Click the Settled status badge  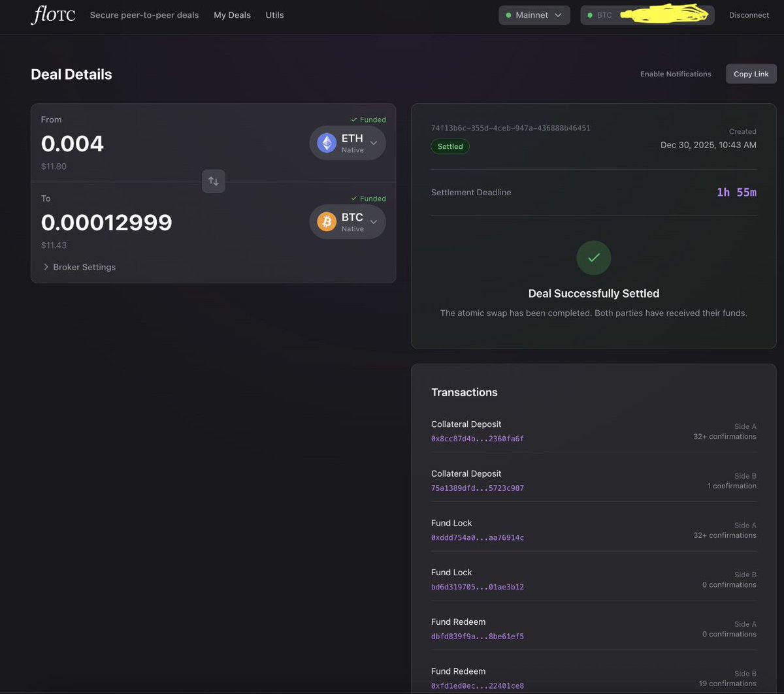(450, 146)
